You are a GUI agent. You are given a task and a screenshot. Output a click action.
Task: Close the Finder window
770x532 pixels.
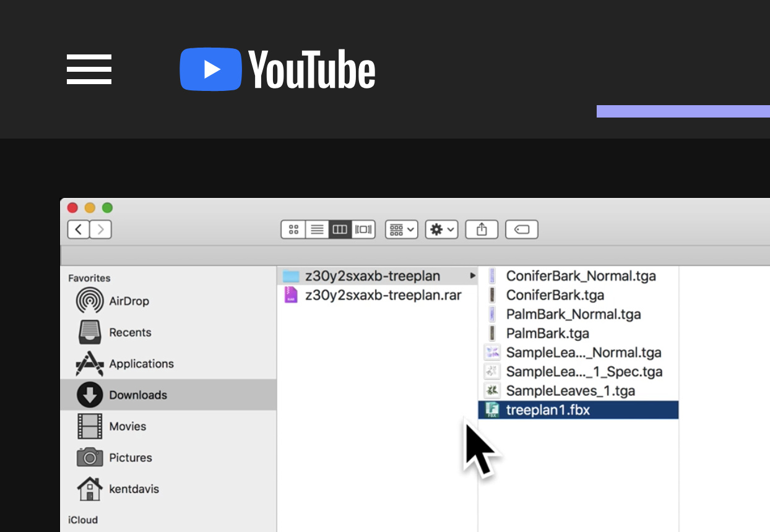[x=72, y=208]
